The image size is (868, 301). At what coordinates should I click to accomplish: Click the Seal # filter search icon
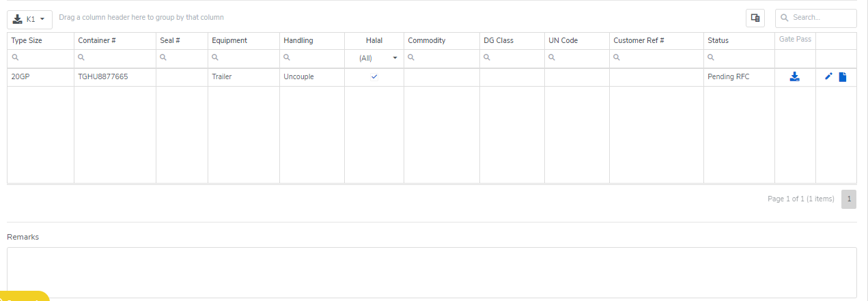[x=163, y=58]
